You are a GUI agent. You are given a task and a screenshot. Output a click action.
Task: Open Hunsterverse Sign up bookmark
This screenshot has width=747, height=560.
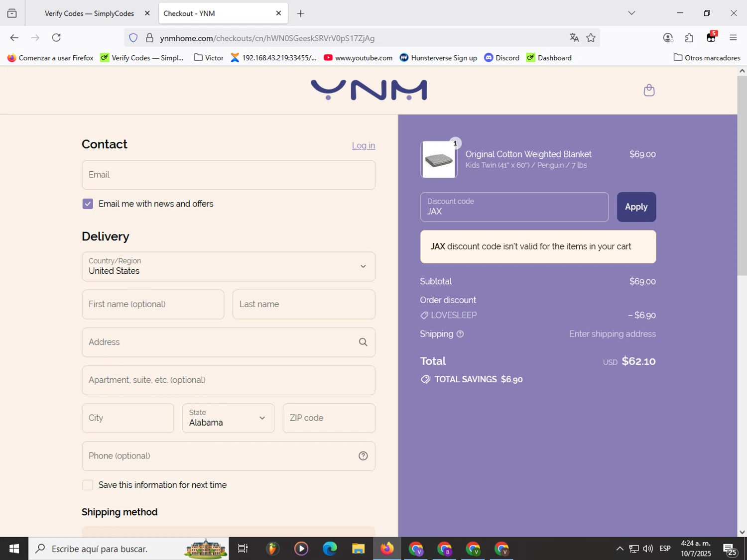438,58
